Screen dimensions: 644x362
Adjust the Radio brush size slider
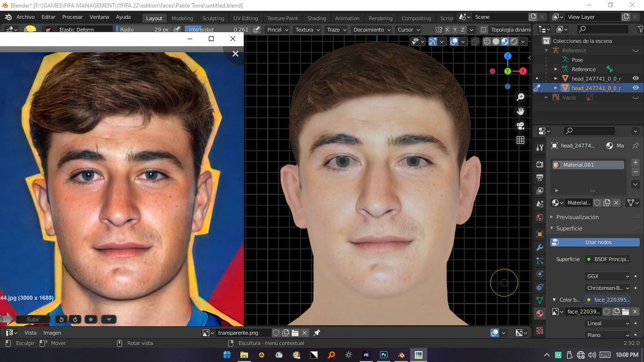click(143, 29)
